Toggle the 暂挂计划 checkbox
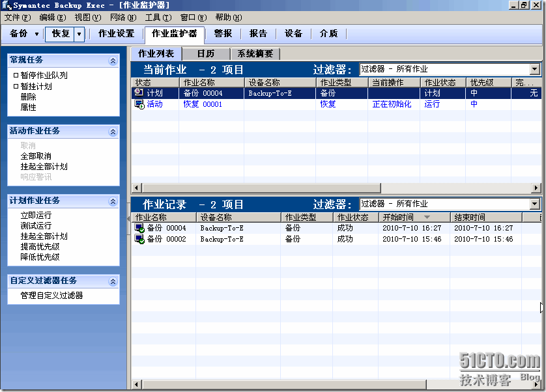546x392 pixels. coord(16,86)
